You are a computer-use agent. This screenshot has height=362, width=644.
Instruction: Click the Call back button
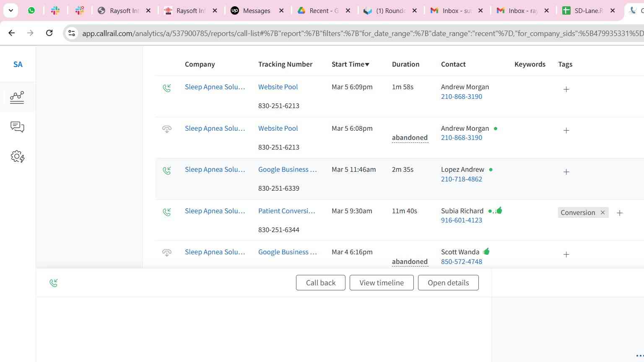coord(320,283)
